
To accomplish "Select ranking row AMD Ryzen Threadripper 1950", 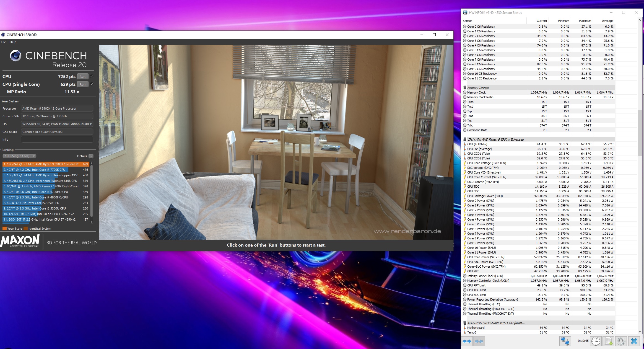I will 46,175.
